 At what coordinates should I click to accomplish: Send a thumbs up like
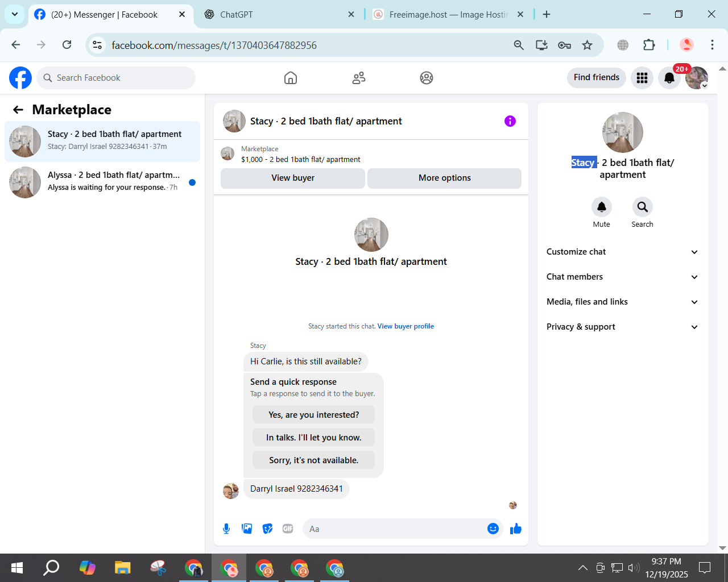pyautogui.click(x=516, y=529)
